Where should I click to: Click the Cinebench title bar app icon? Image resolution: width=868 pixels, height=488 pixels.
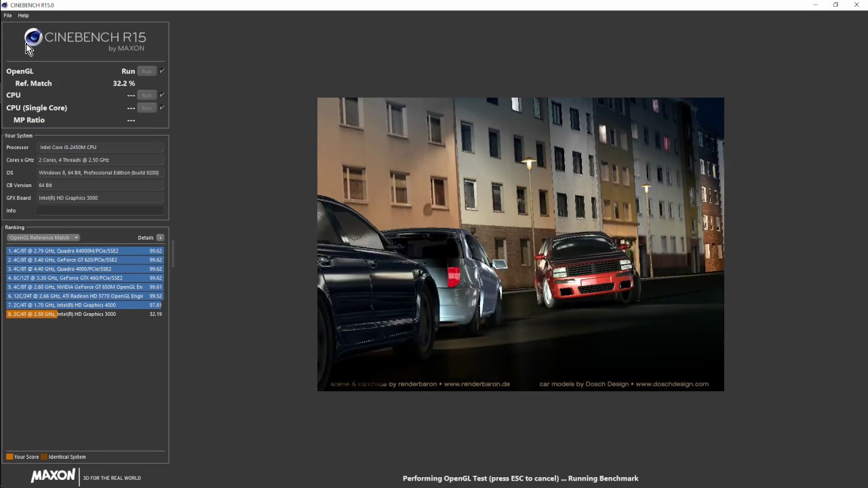(5, 5)
